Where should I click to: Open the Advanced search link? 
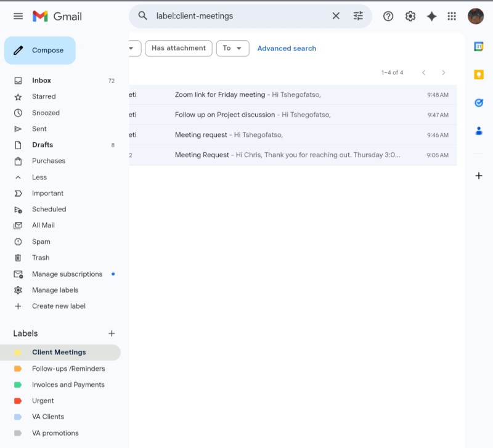287,48
